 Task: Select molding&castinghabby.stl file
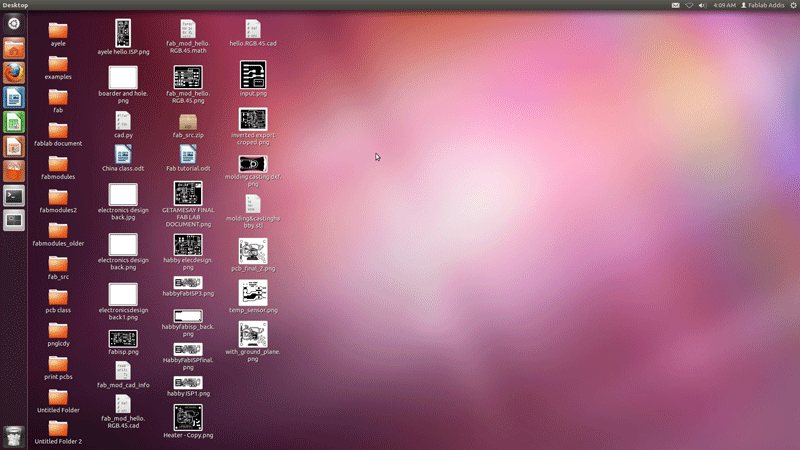tap(253, 204)
